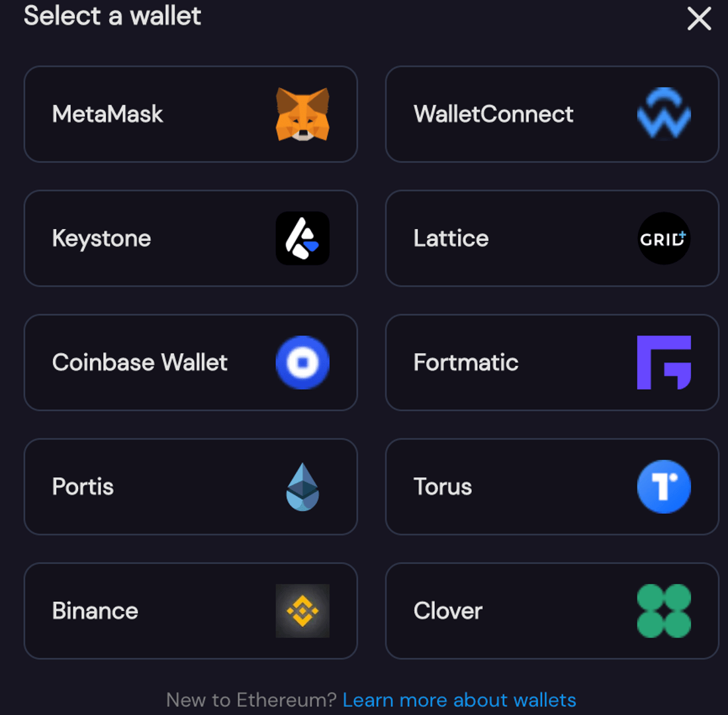728x715 pixels.
Task: Connect using Coinbase Wallet label
Action: point(140,363)
